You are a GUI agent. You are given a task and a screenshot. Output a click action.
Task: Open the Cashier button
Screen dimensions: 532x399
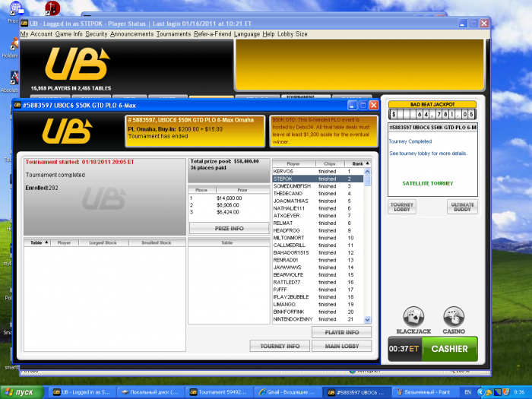[450, 349]
